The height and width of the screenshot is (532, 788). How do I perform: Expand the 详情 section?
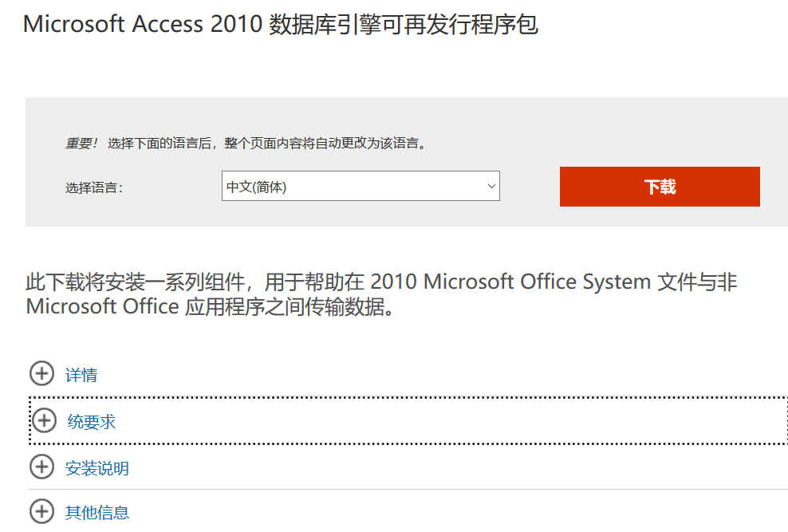(81, 375)
